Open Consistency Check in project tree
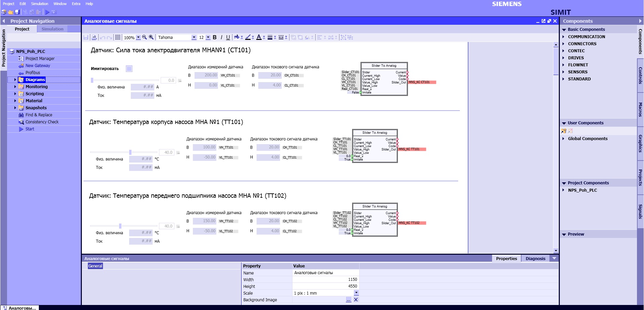This screenshot has width=644, height=310. (x=42, y=122)
